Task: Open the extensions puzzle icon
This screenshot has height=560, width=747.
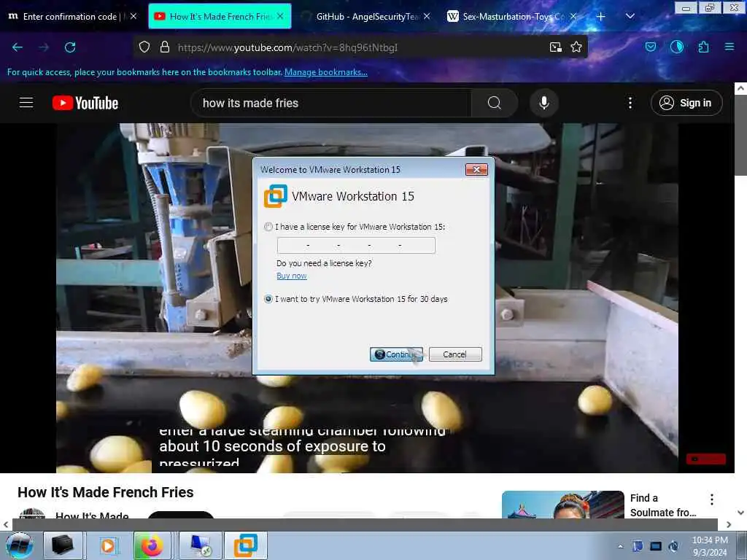Action: [x=703, y=47]
